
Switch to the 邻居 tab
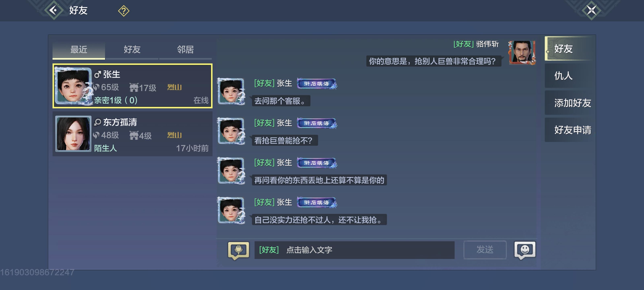point(185,50)
